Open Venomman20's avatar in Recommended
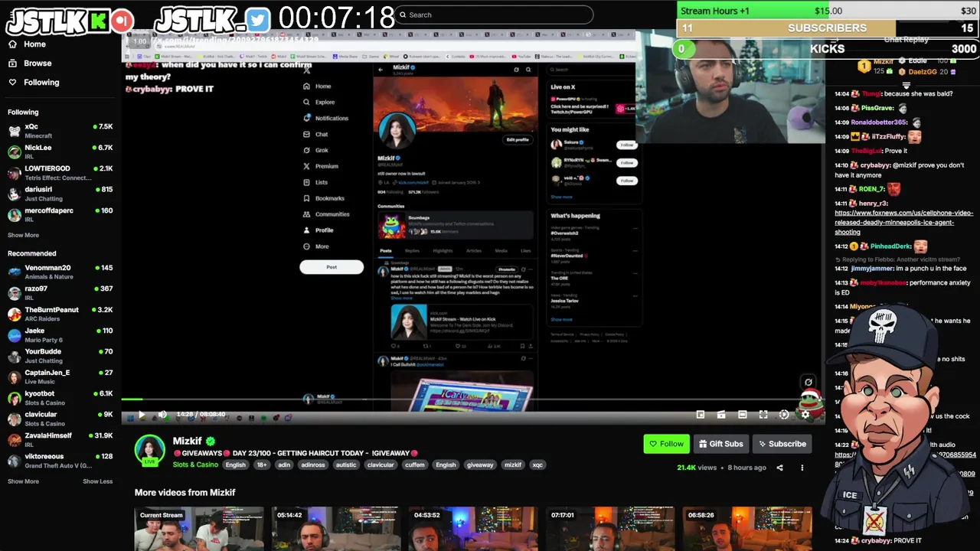Viewport: 980px width, 551px height. click(15, 272)
